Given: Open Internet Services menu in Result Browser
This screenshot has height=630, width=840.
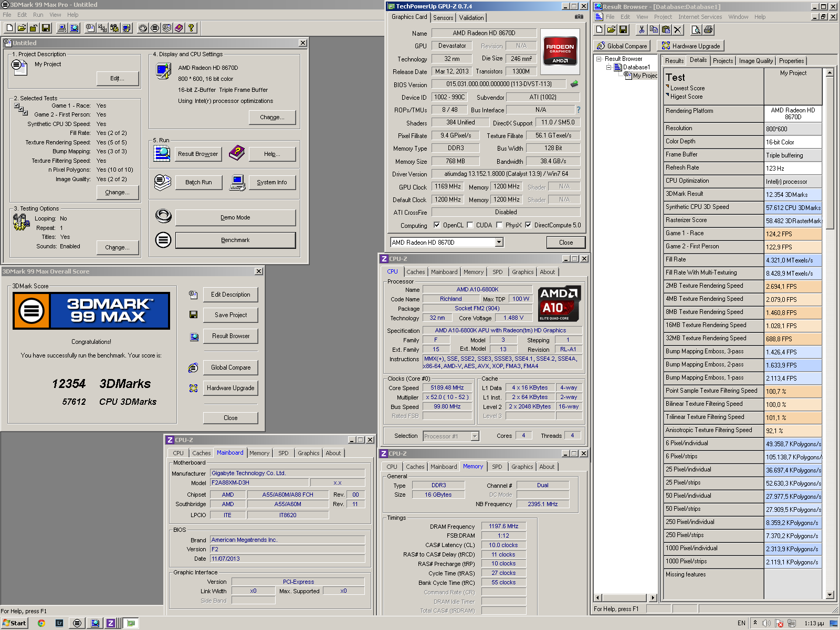Looking at the screenshot, I should (x=700, y=17).
